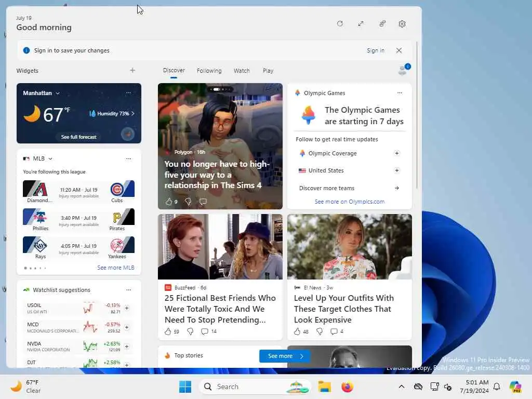Dislike the Target Clothes article
532x399 pixels.
coord(320,331)
